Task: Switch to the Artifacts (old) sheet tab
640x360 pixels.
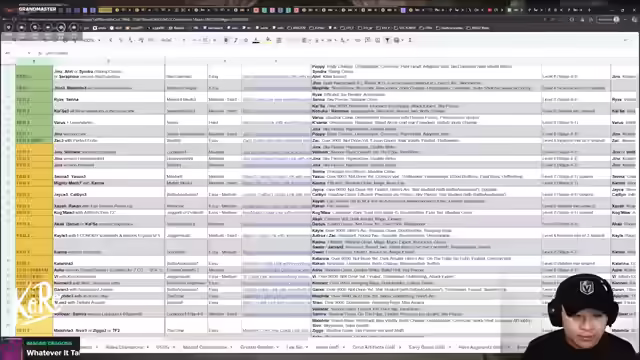Action: (x=373, y=347)
